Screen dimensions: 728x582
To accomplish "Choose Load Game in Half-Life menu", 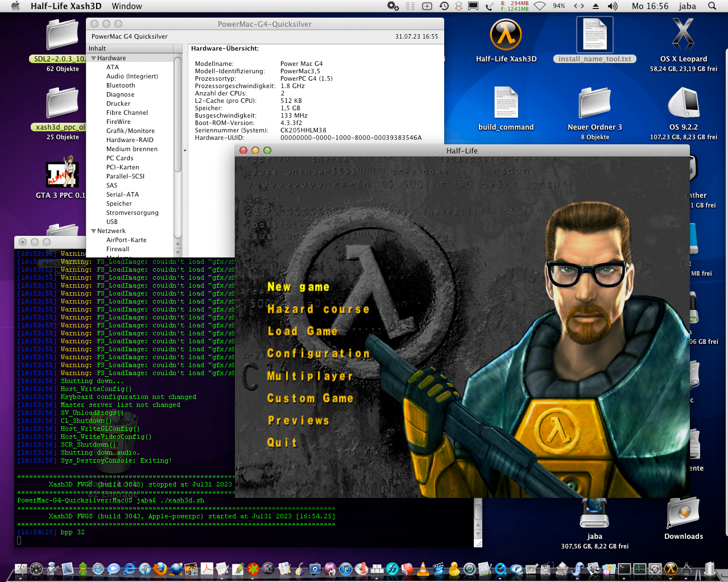I will coord(303,331).
